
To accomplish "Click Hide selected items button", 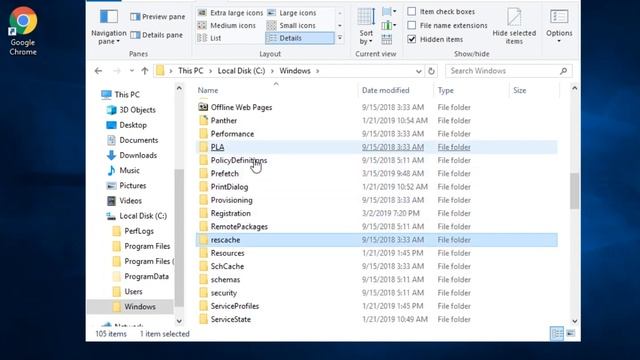I will [x=514, y=26].
